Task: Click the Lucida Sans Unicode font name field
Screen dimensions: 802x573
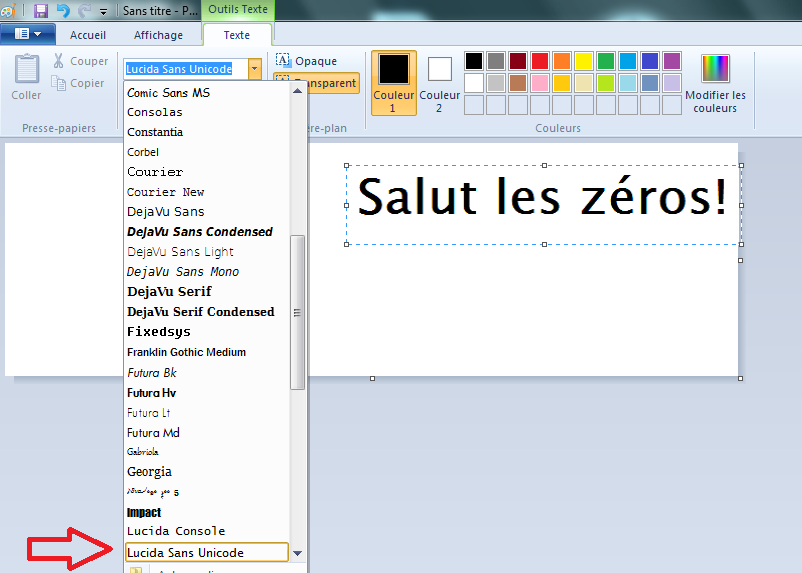Action: coord(186,69)
